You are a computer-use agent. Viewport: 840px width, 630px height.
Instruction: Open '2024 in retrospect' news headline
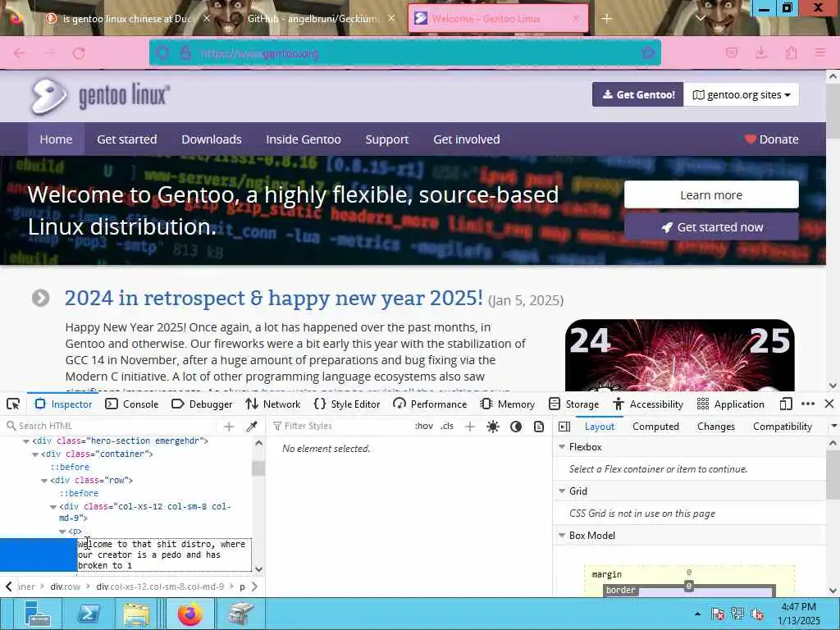coord(273,298)
